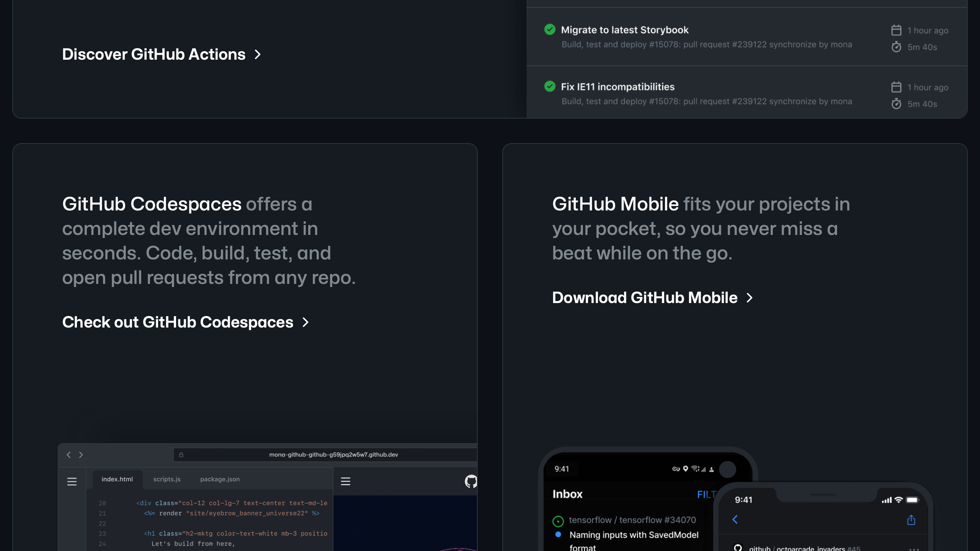Switch to the index.html tab

click(117, 479)
